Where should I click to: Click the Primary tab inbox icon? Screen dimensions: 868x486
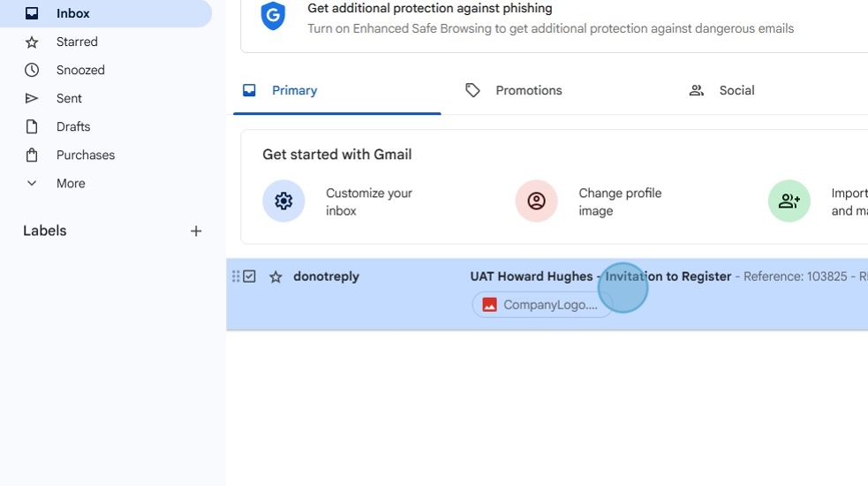coord(249,90)
